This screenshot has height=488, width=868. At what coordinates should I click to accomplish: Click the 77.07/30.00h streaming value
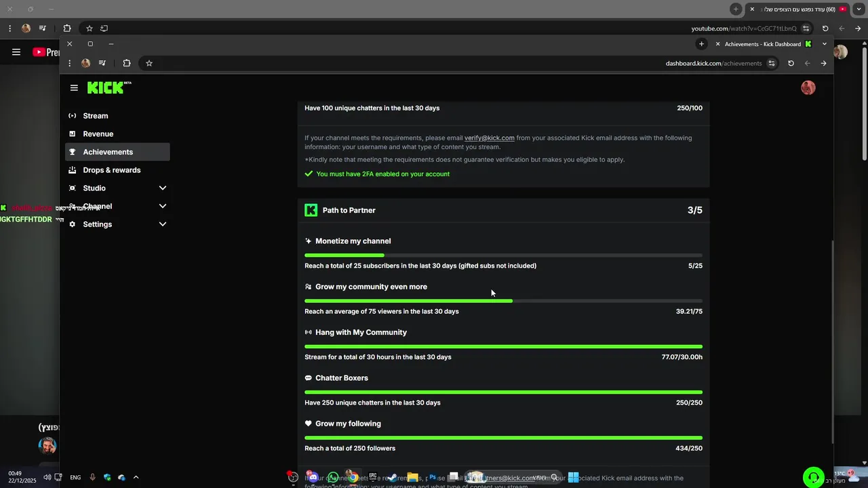click(x=682, y=357)
